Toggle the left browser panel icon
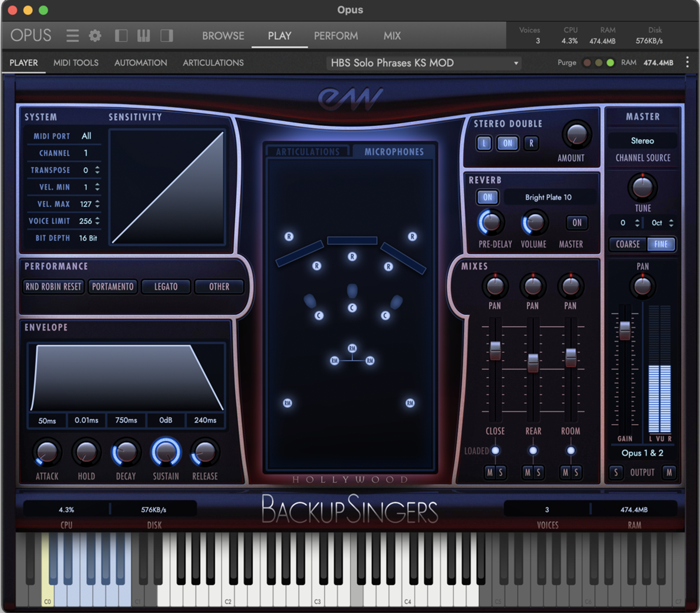 [x=122, y=35]
